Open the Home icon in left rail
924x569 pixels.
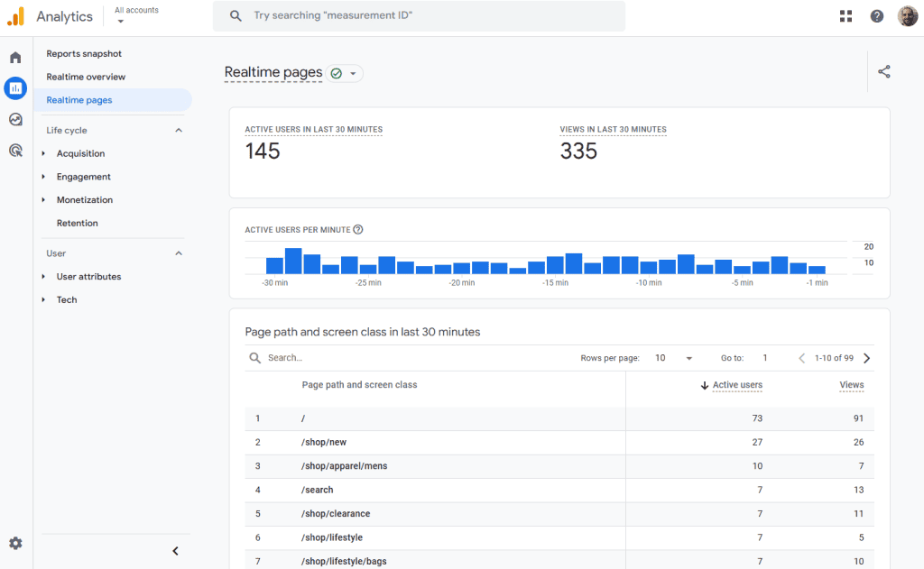(x=15, y=58)
